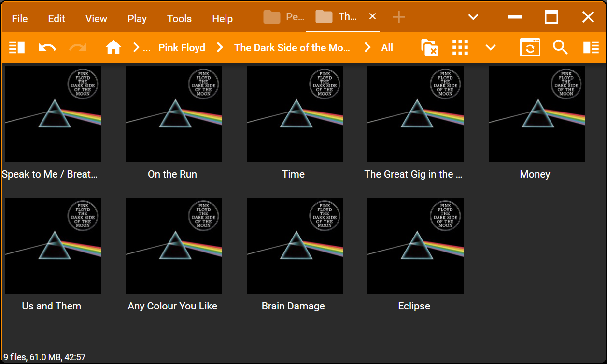
Task: Navigate to Pink Floyd breadcrumb
Action: click(182, 48)
